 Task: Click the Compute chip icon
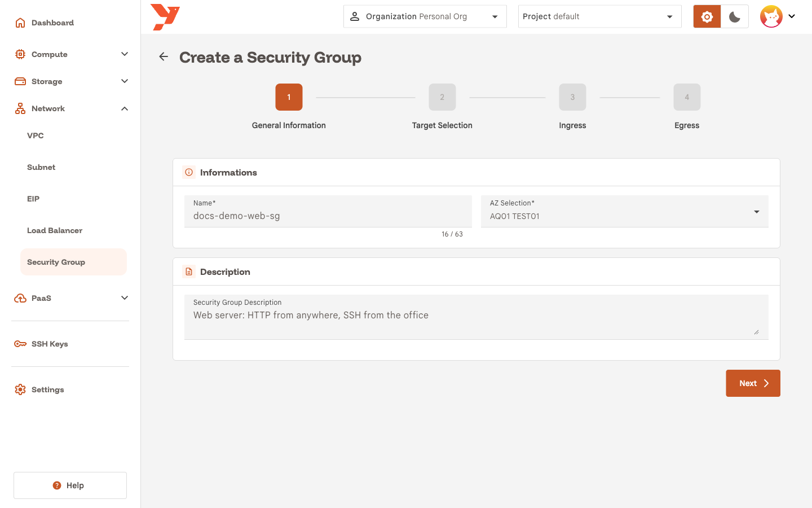[20, 54]
